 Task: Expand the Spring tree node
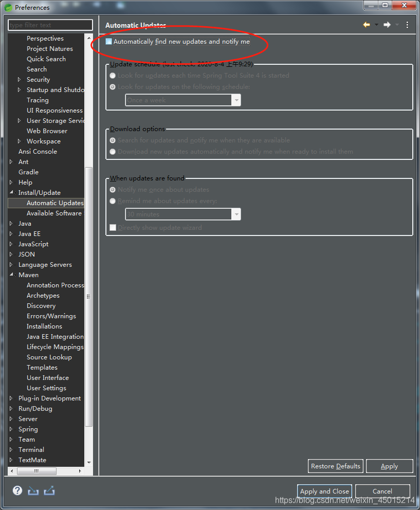(x=11, y=429)
